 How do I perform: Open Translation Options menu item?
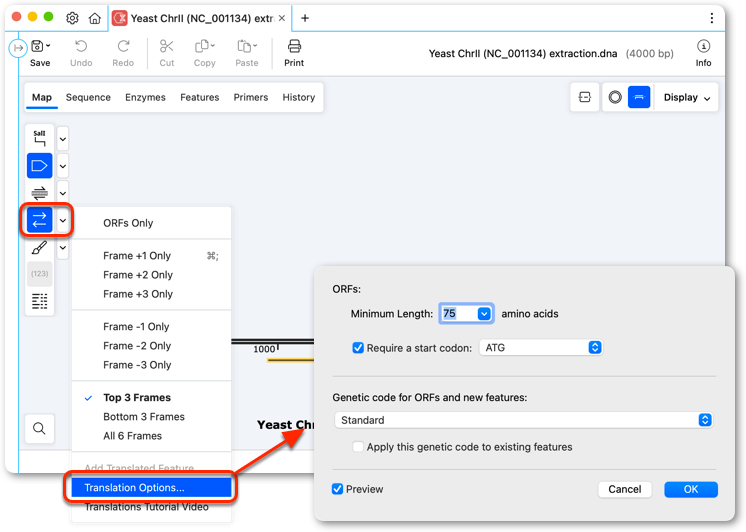pos(151,488)
